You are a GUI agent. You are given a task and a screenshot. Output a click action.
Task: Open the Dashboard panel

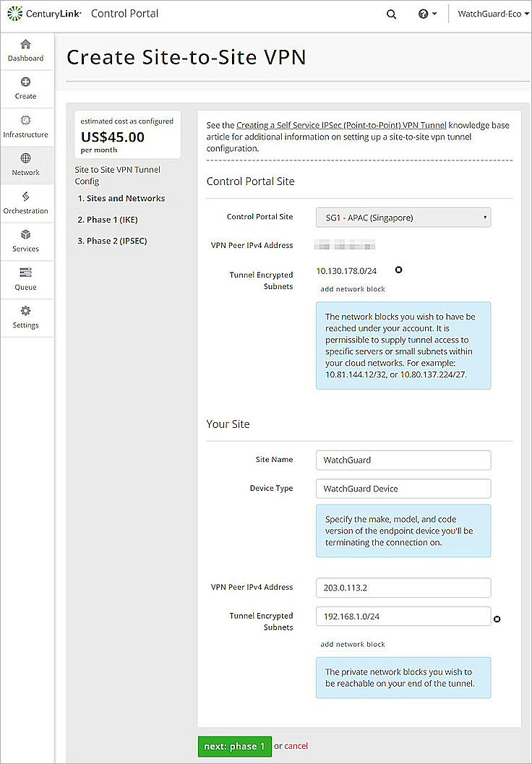pyautogui.click(x=26, y=51)
